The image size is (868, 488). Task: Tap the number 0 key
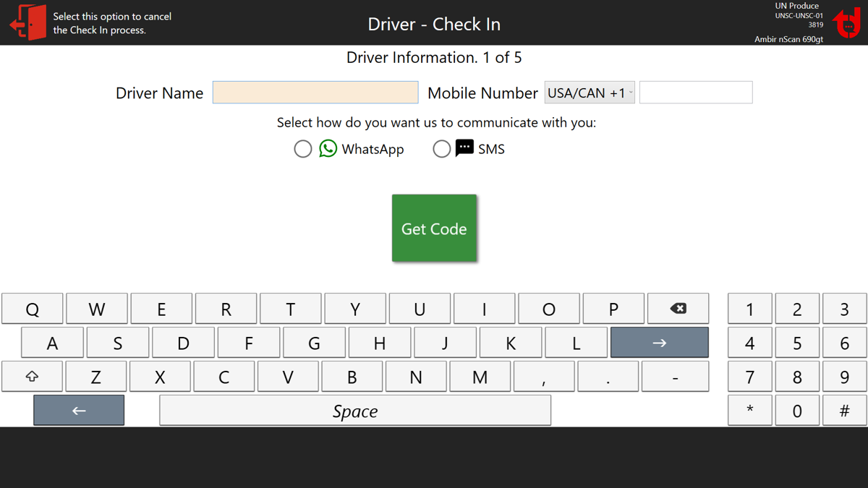point(797,411)
